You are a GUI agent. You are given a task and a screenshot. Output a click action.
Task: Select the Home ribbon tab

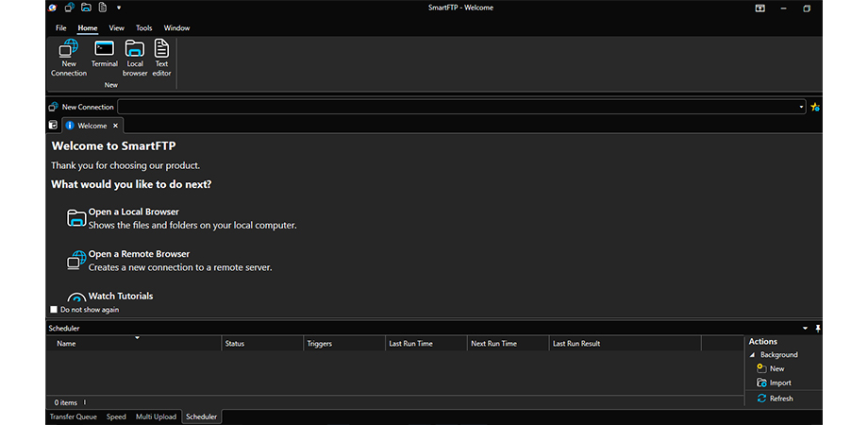[x=88, y=27]
